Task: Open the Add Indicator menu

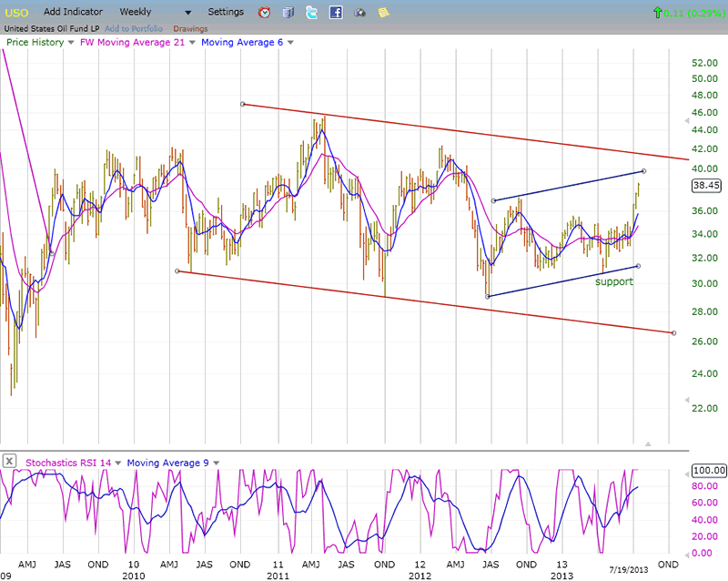Action: [72, 12]
